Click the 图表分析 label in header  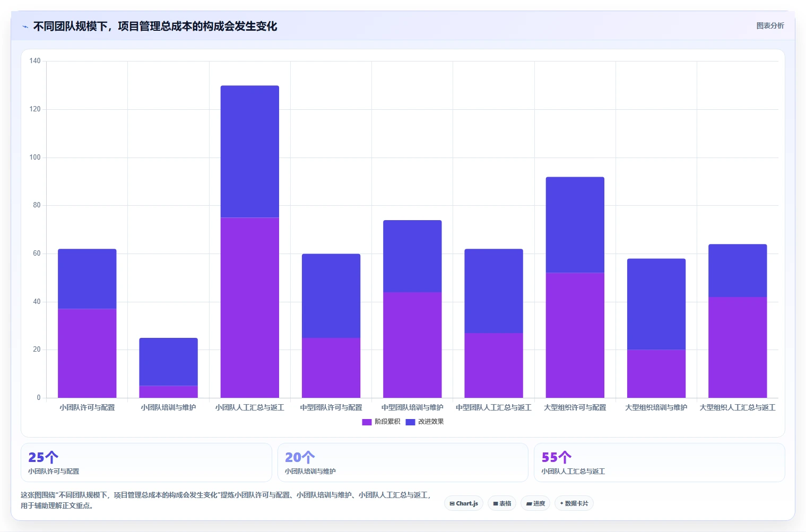pos(770,25)
